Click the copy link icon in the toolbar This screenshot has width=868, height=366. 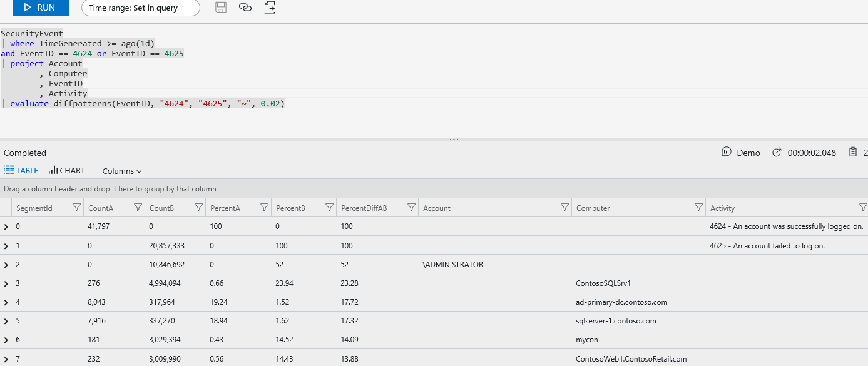245,8
